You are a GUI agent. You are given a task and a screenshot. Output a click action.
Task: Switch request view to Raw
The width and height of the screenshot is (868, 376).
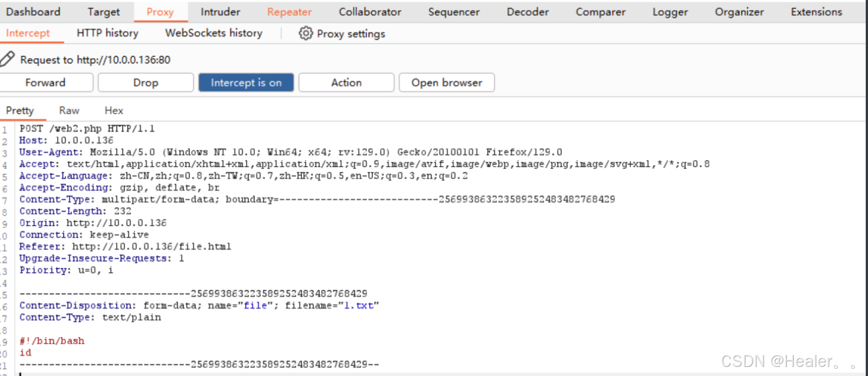point(69,111)
